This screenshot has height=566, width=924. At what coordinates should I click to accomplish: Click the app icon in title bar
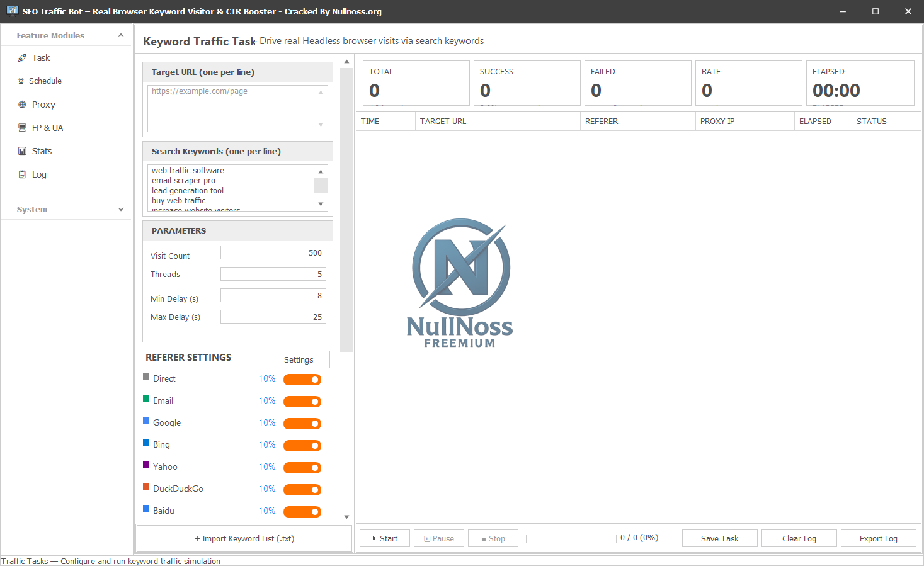[12, 11]
